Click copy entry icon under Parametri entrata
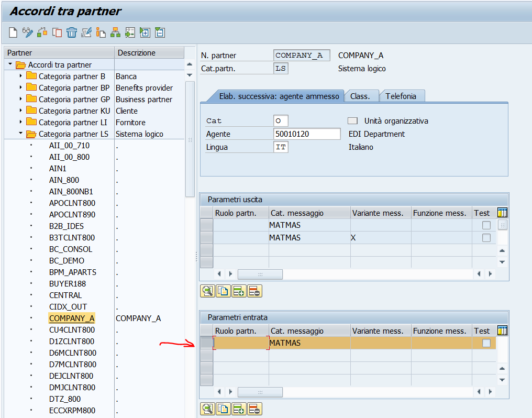The image size is (532, 418). 223,409
